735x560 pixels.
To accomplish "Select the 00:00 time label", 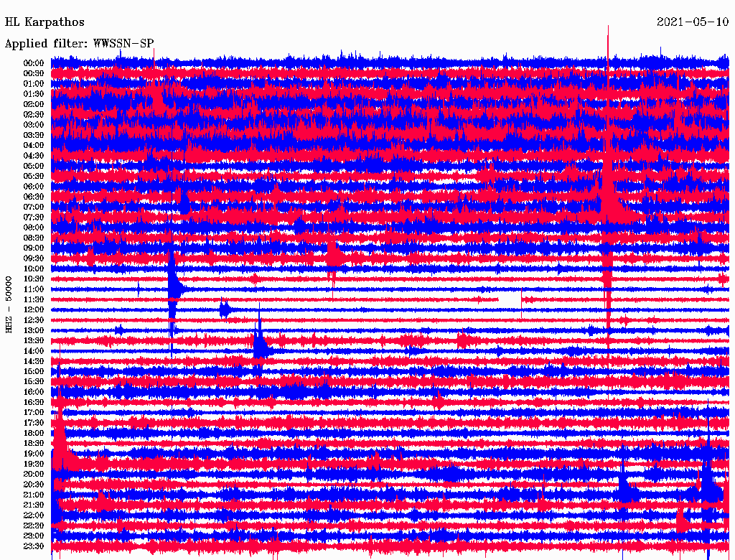I will click(34, 63).
